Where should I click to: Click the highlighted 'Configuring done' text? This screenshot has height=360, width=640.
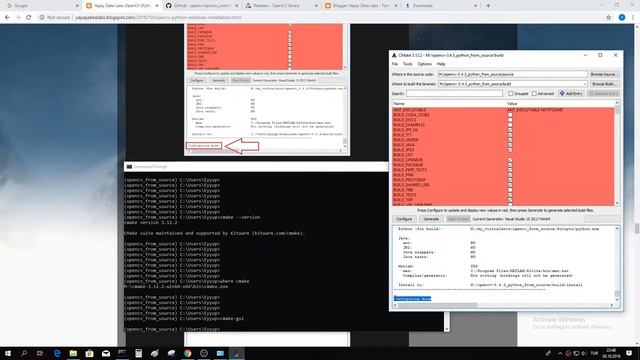point(412,299)
